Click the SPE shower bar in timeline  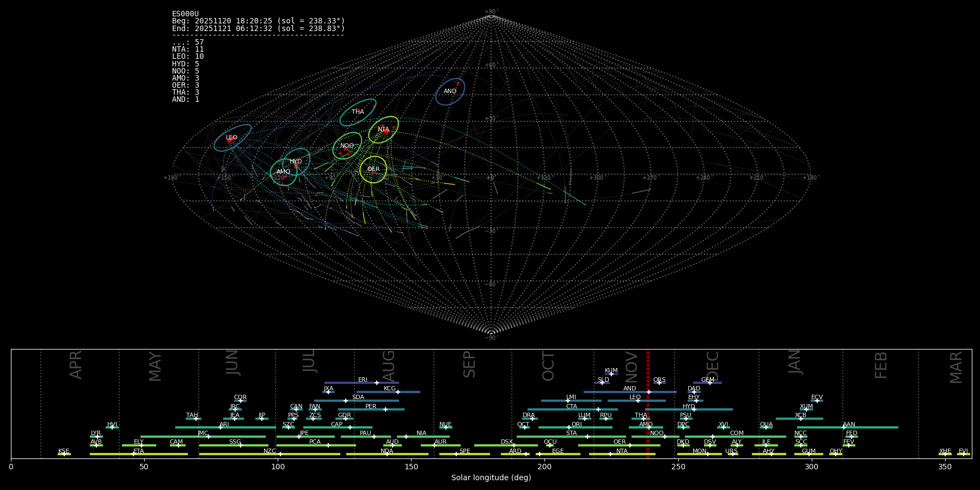point(464,454)
